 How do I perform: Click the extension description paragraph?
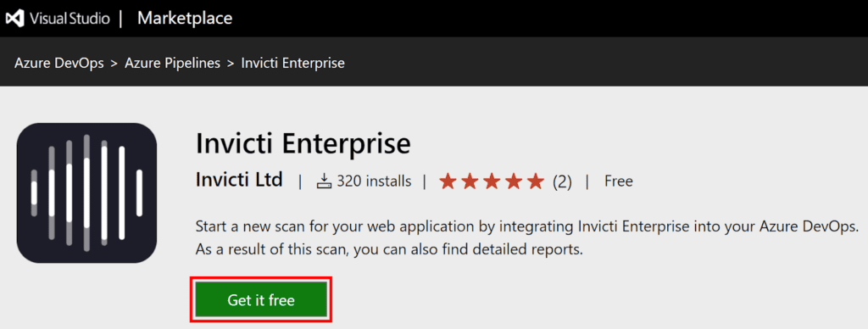point(527,238)
